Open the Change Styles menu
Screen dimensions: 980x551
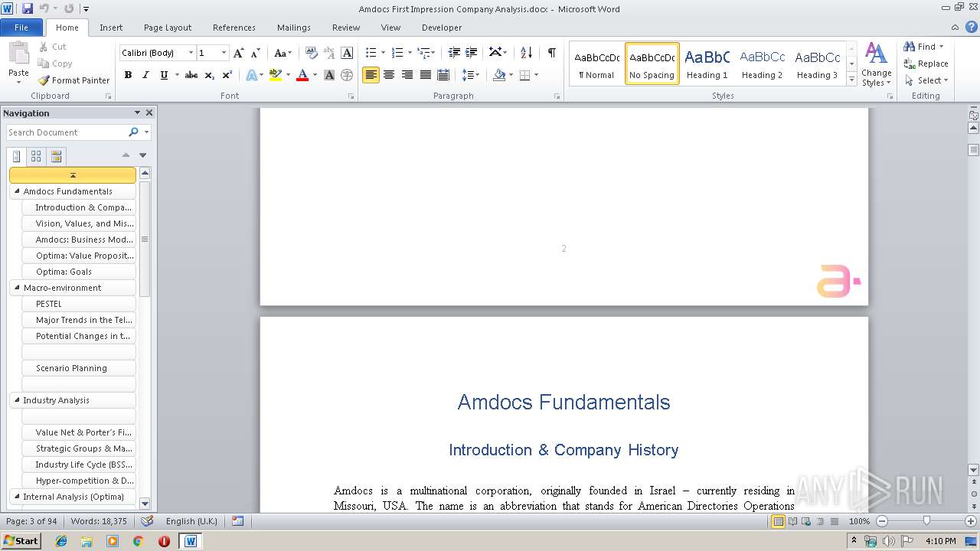pos(876,64)
